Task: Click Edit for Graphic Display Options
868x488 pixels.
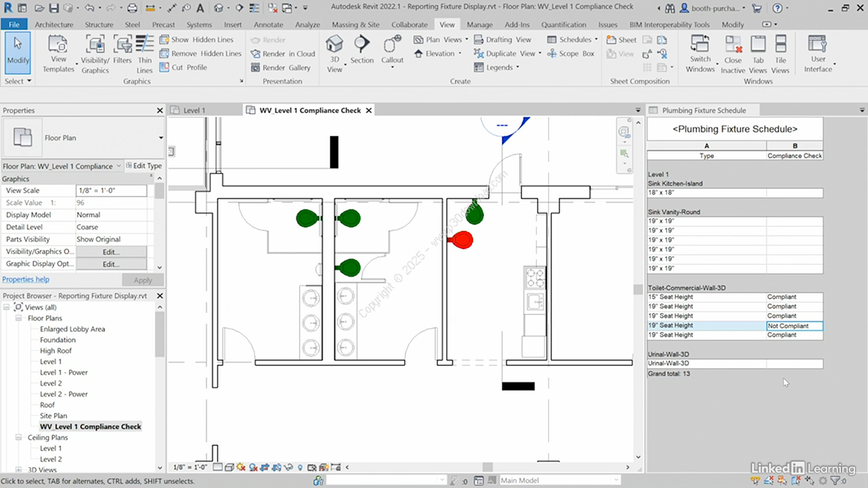Action: pos(111,264)
